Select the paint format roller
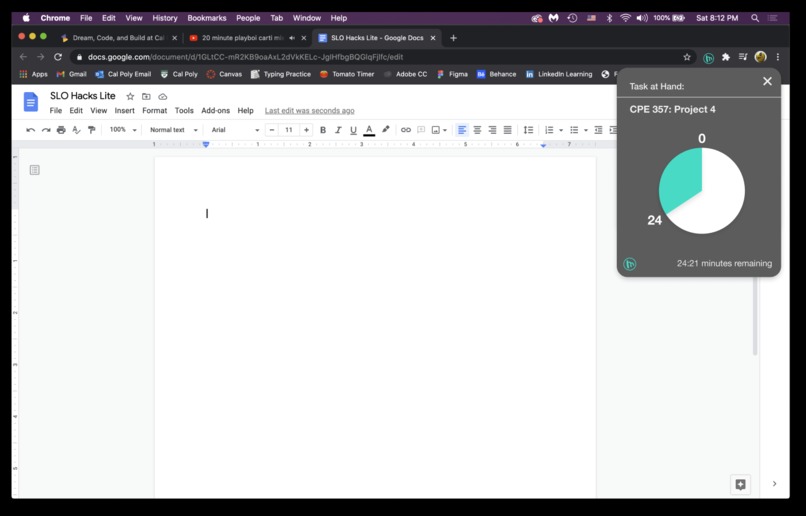Viewport: 806px width, 516px height. tap(91, 130)
